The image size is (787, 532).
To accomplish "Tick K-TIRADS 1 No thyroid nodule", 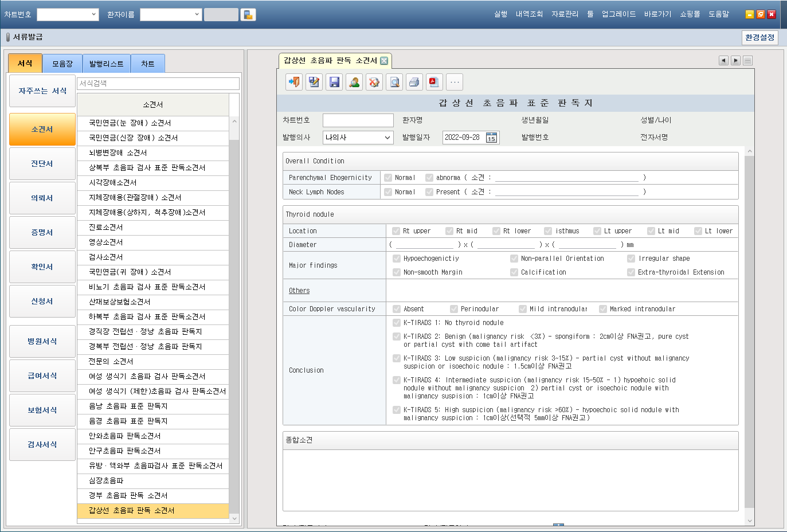I will pyautogui.click(x=397, y=323).
